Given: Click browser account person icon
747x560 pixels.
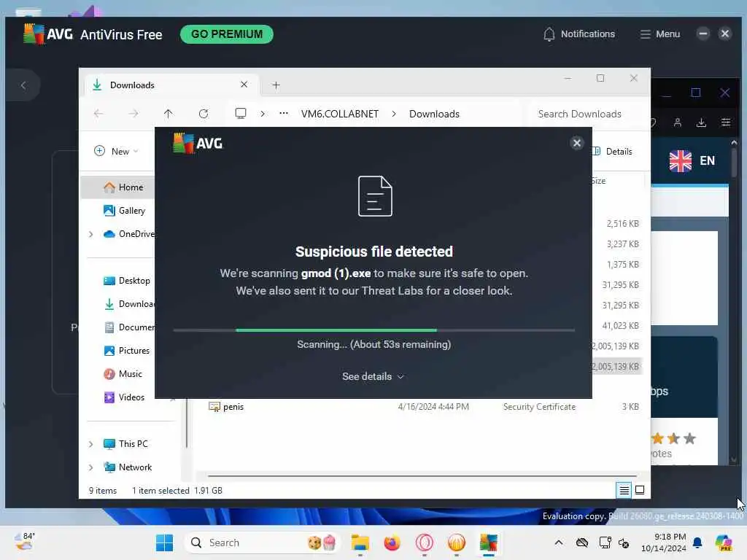Looking at the screenshot, I should tap(678, 122).
